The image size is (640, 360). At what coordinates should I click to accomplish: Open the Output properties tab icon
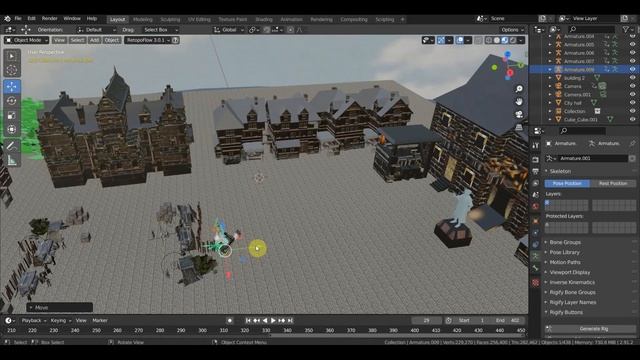[x=536, y=171]
